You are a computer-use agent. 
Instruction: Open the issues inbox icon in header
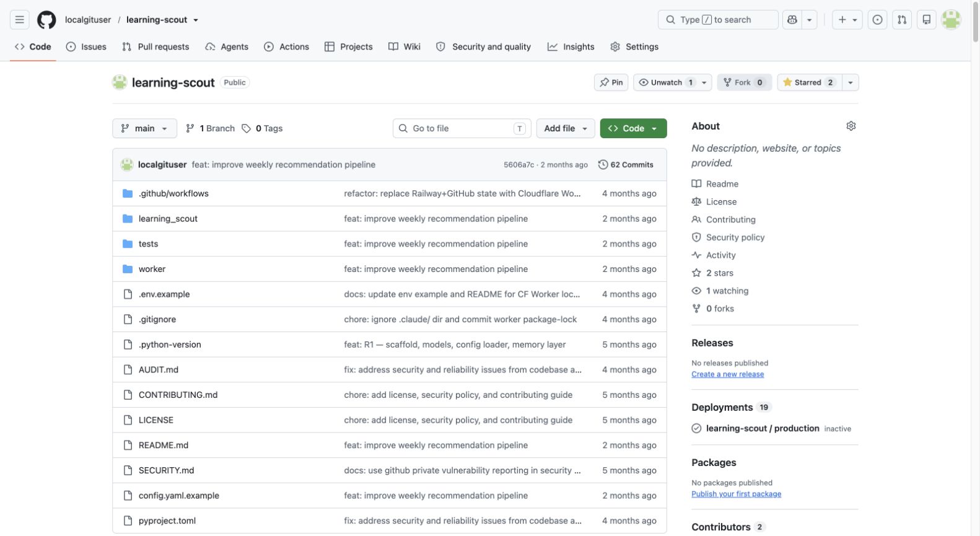877,20
